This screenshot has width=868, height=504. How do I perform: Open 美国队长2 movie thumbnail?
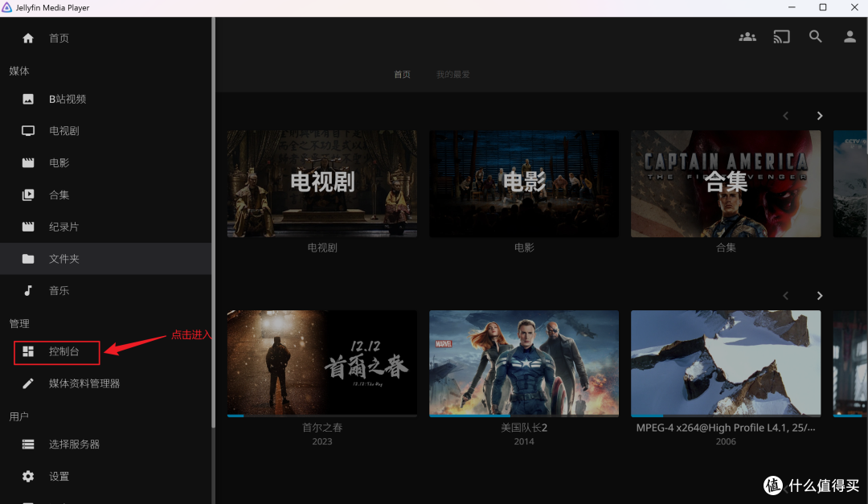524,363
